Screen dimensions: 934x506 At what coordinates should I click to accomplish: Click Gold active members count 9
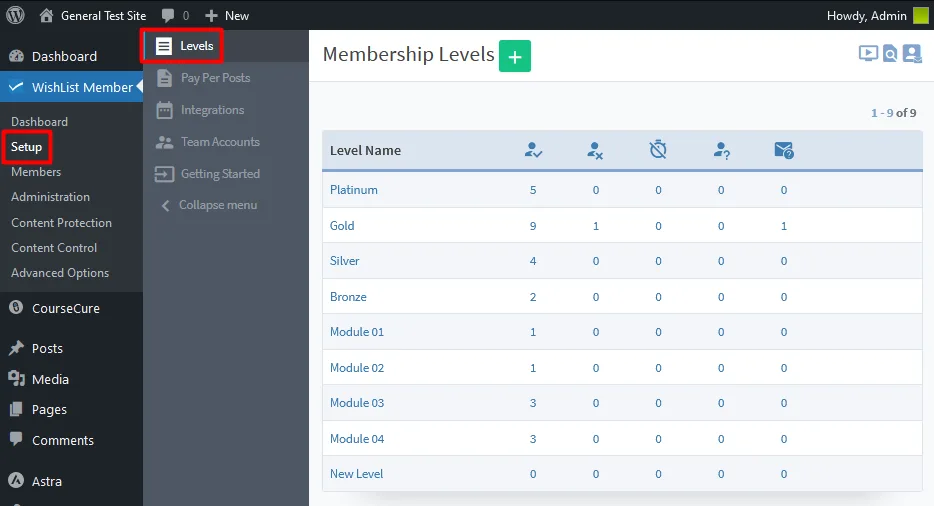pyautogui.click(x=533, y=226)
